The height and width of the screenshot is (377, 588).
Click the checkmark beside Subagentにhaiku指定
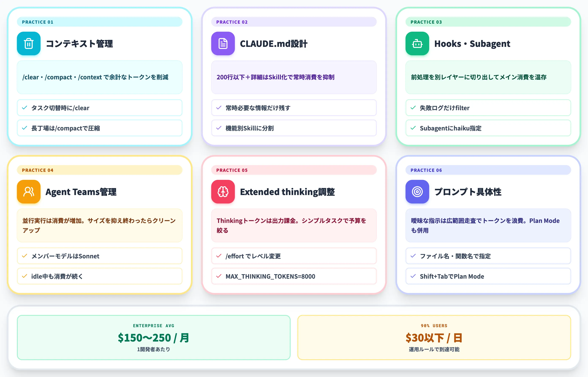413,128
